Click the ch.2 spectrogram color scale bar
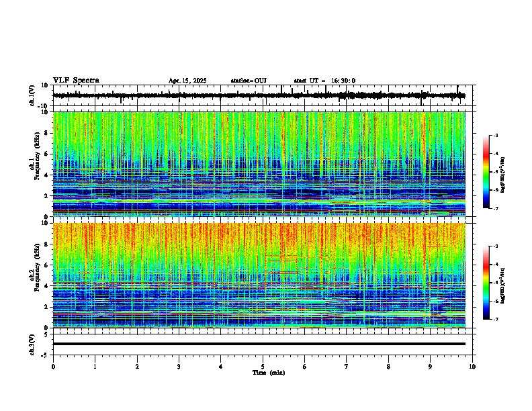 pos(486,283)
